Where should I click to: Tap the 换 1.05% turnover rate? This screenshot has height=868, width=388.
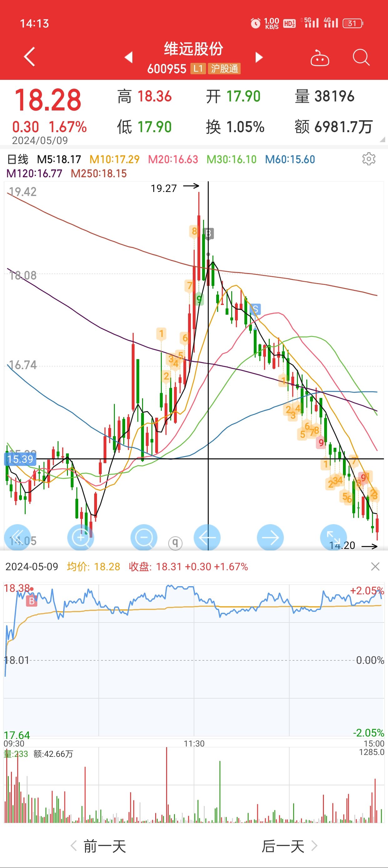(235, 127)
